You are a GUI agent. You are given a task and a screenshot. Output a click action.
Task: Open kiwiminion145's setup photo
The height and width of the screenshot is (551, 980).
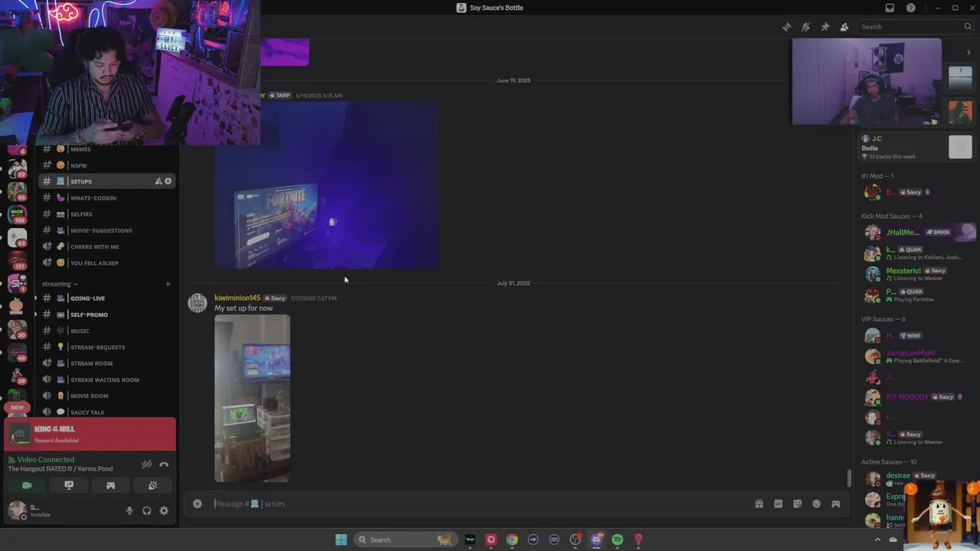[252, 398]
